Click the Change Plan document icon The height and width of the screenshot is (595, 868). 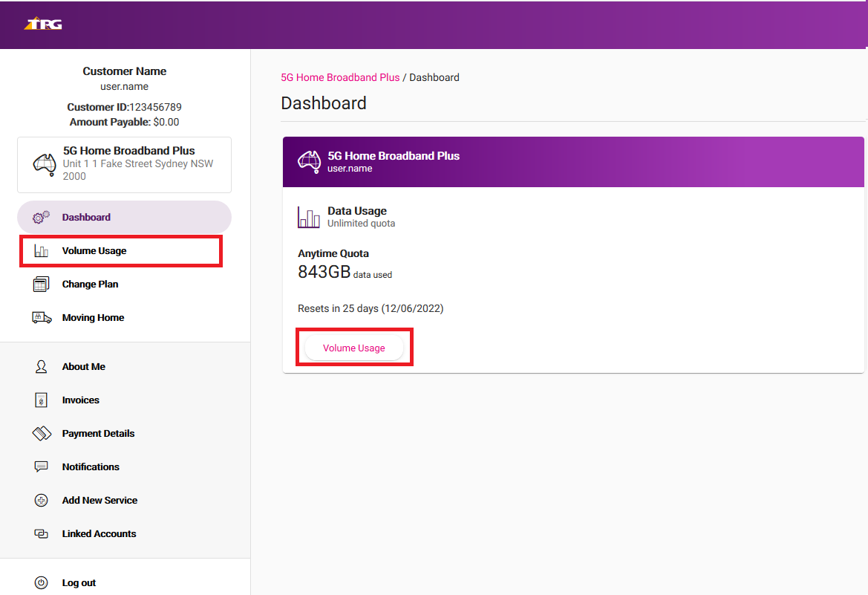[41, 284]
